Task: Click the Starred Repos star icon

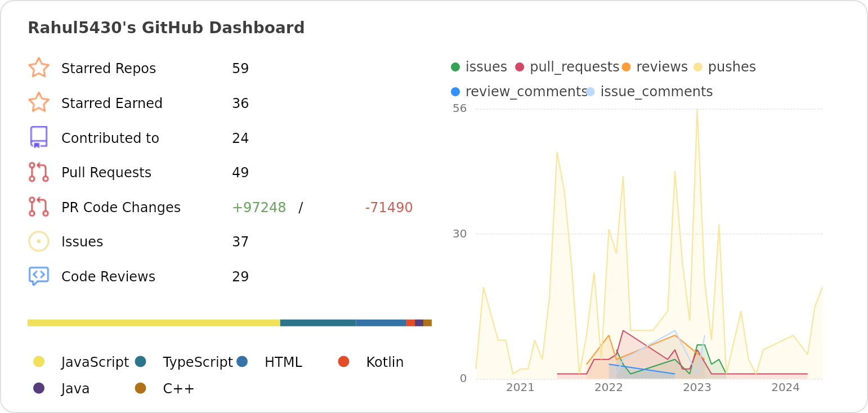Action: (x=39, y=68)
